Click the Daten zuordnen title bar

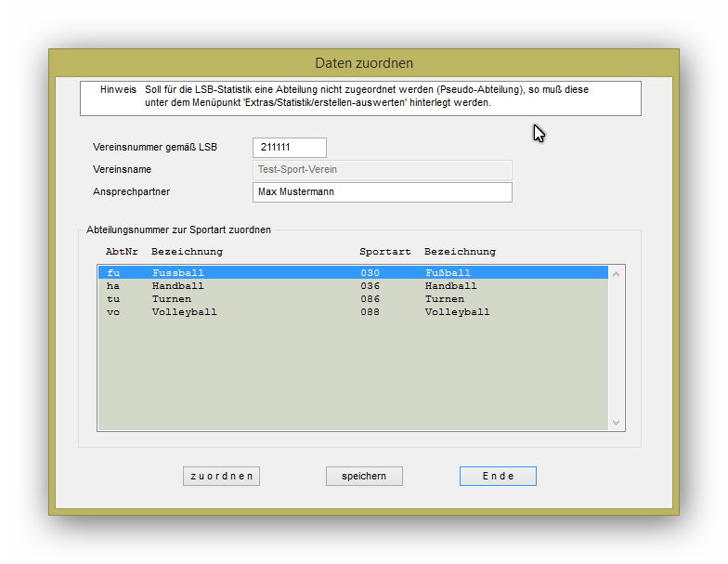coord(364,63)
